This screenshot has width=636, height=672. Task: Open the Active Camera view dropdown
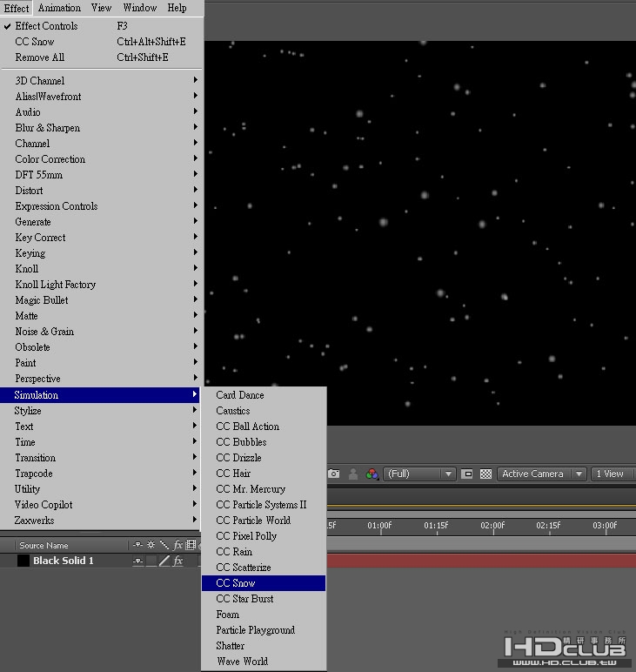click(541, 474)
